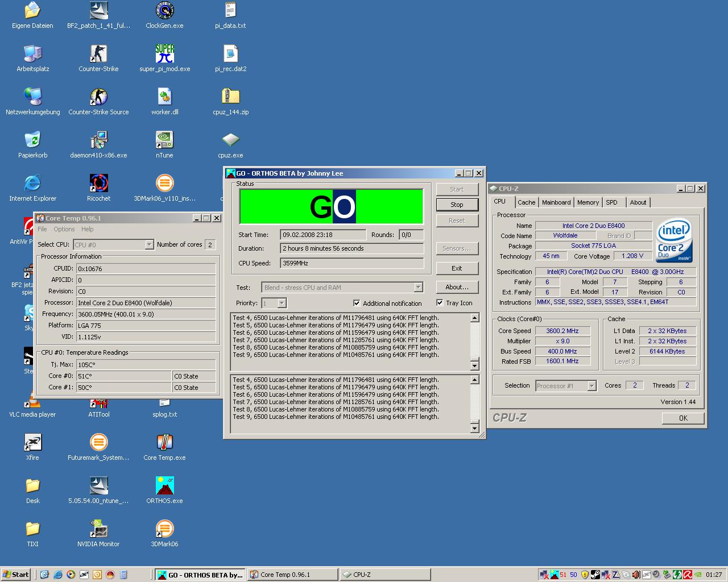Open the Core Temp.exe desktop icon
Screen dimensions: 728x582
[x=164, y=443]
